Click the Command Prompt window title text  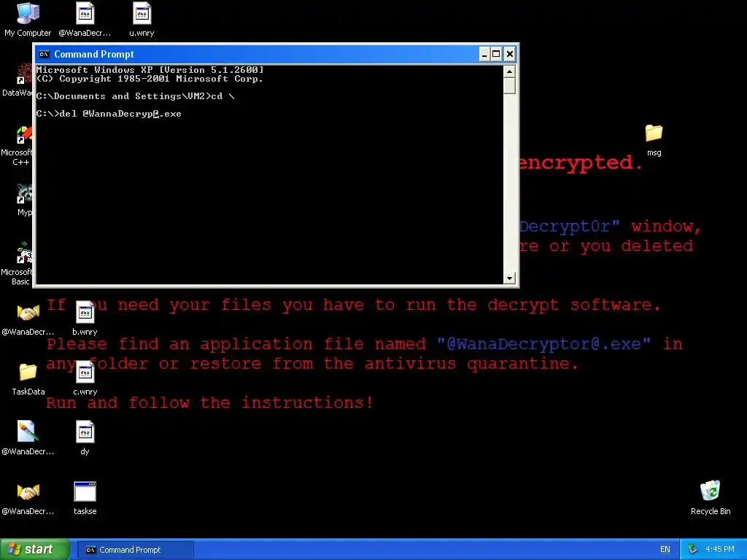tap(94, 54)
